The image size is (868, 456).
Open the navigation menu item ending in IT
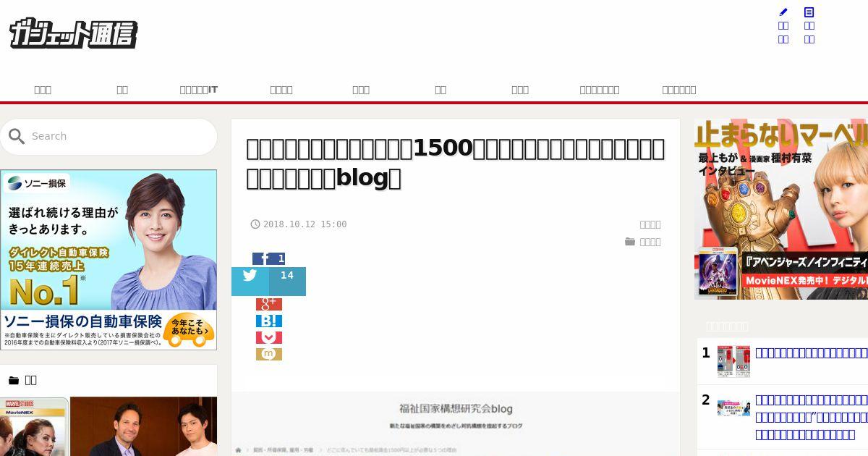tap(199, 90)
